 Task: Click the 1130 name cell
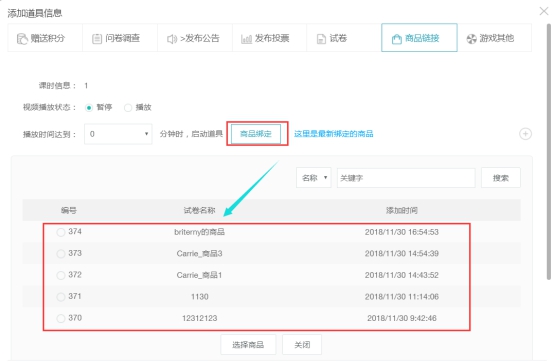click(x=200, y=297)
